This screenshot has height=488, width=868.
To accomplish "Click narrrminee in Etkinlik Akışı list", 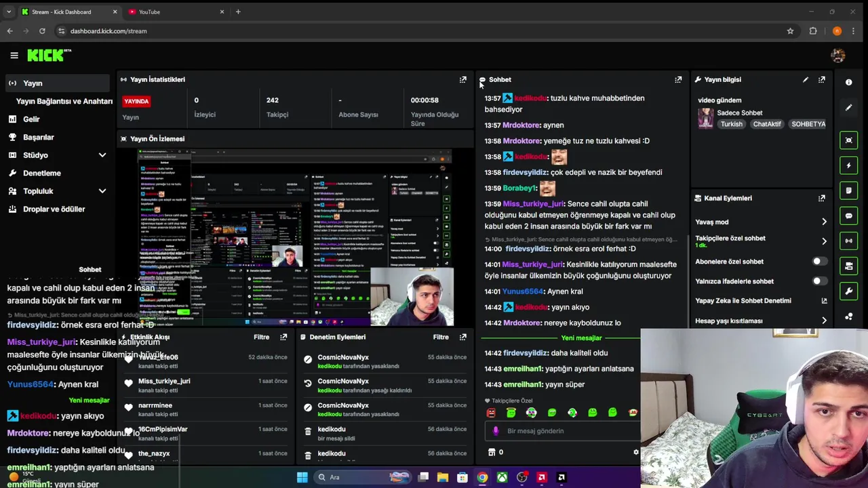I will tap(155, 405).
